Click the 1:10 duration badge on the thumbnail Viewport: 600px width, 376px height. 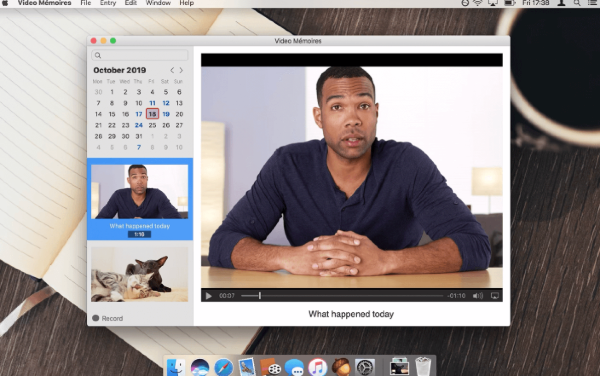tap(139, 234)
